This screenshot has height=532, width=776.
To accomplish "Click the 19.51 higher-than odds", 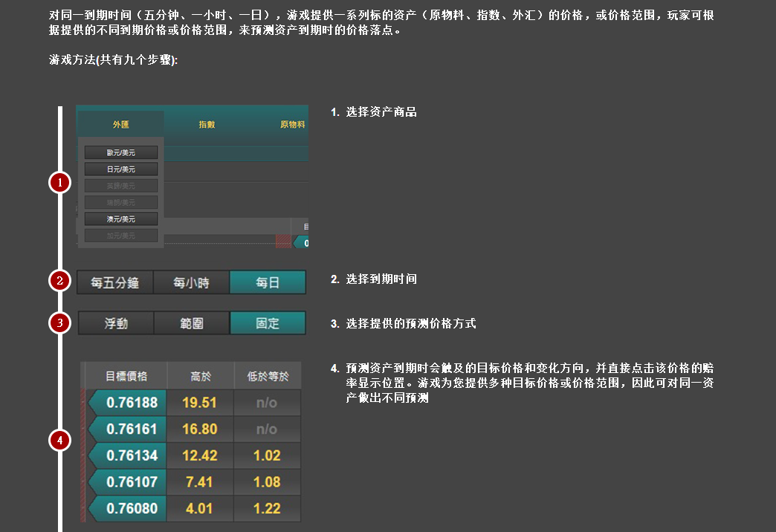I will point(199,403).
